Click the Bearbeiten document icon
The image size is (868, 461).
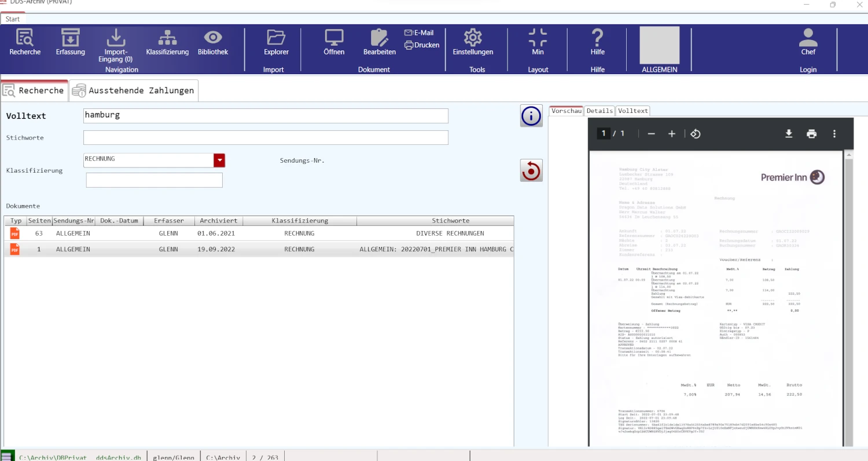(x=380, y=42)
